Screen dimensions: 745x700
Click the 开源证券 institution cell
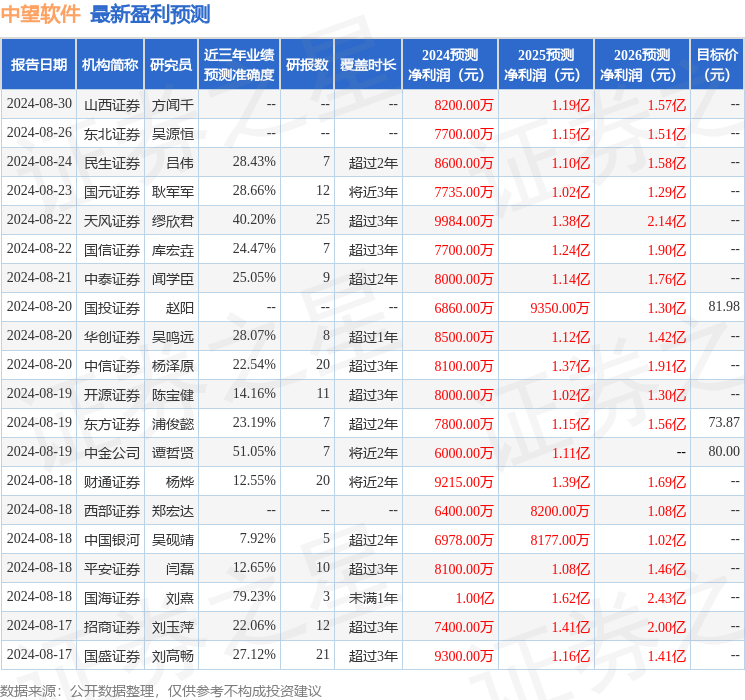112,395
